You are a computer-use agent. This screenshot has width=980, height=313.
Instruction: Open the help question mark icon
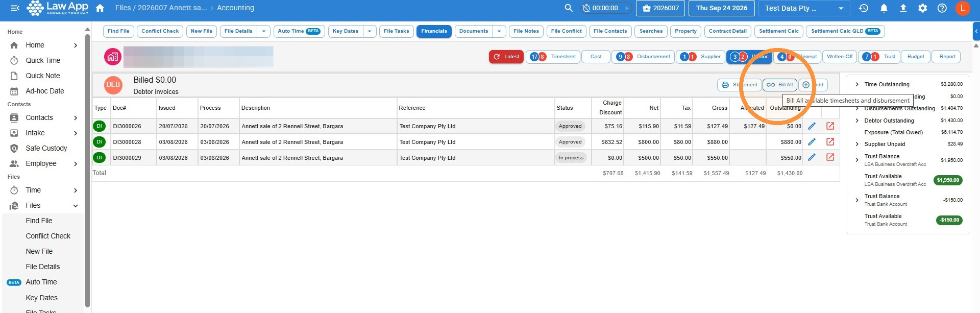point(942,8)
